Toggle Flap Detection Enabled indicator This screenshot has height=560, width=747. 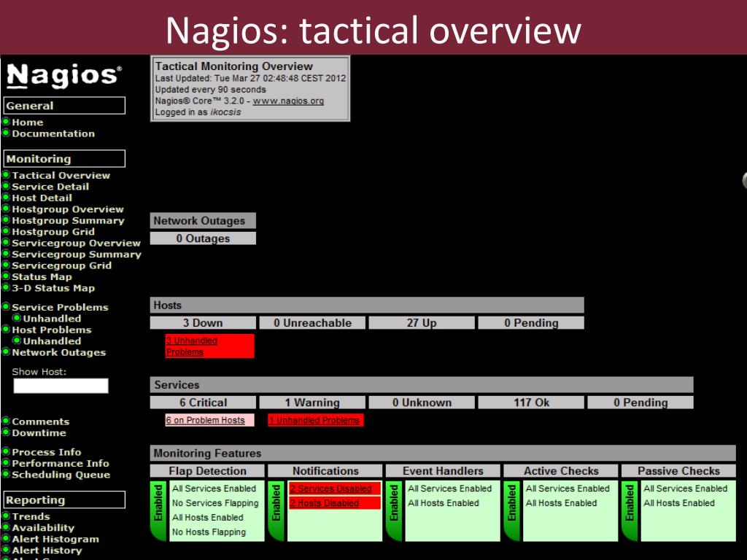point(160,510)
